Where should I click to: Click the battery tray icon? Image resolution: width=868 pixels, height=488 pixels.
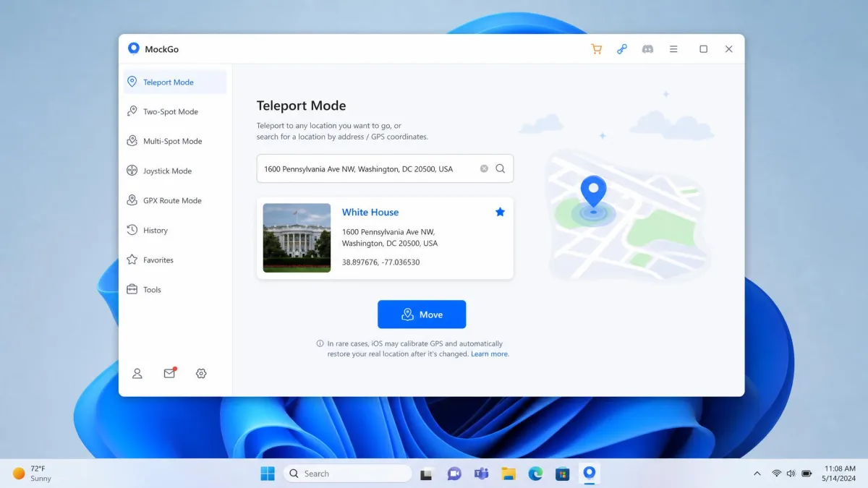[x=807, y=474]
